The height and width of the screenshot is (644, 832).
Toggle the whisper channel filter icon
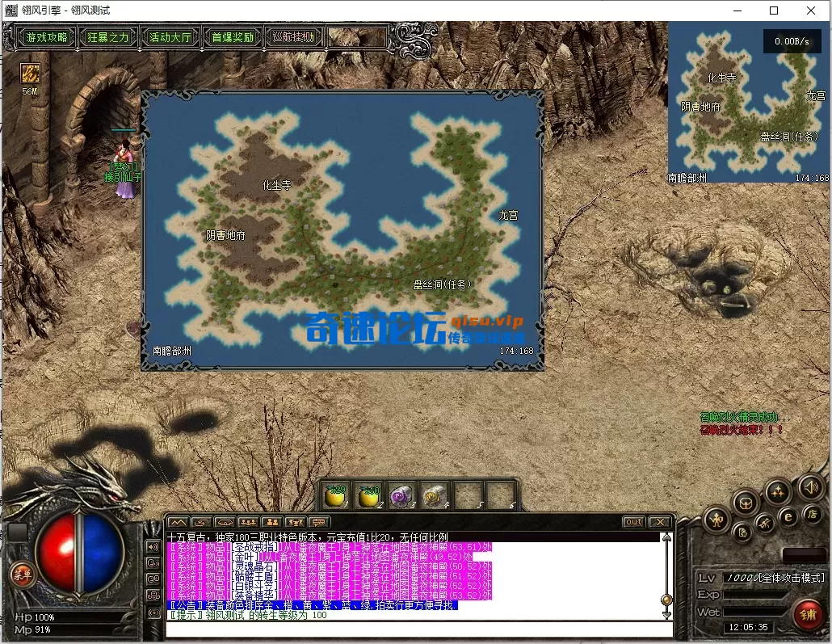tap(153, 562)
